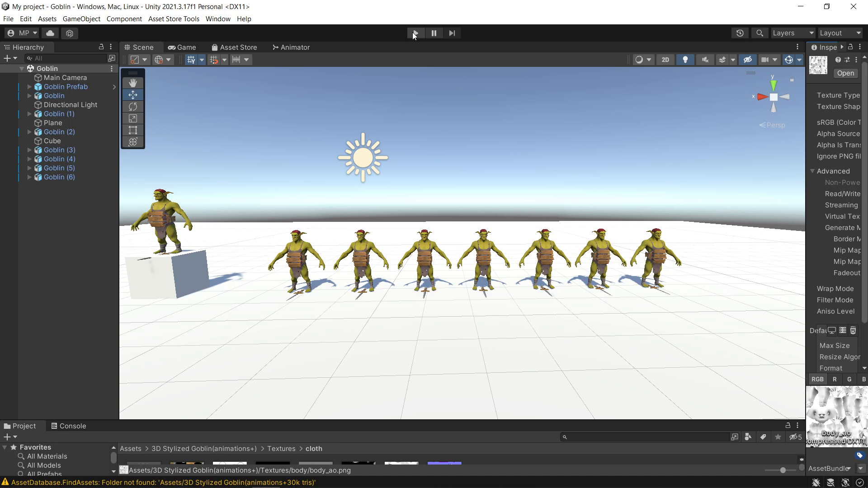Filter Project search by label icon
The width and height of the screenshot is (868, 488).
[763, 437]
